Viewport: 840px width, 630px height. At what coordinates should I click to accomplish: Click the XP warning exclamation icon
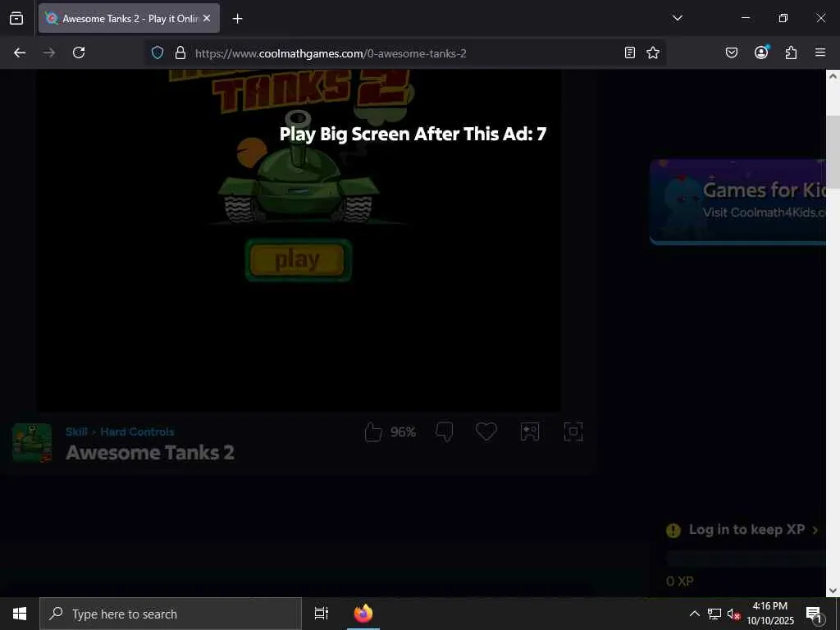click(673, 531)
